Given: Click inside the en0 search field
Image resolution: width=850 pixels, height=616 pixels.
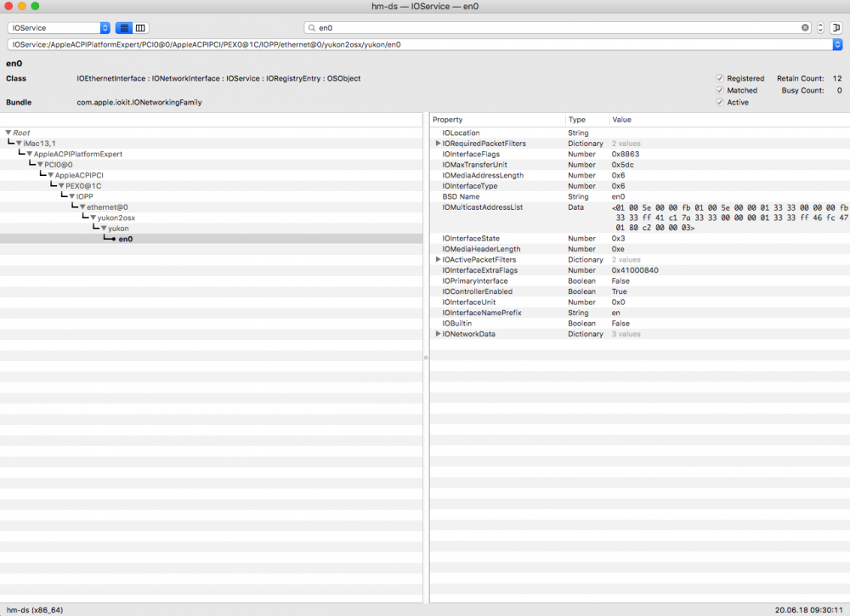Looking at the screenshot, I should click(x=558, y=28).
